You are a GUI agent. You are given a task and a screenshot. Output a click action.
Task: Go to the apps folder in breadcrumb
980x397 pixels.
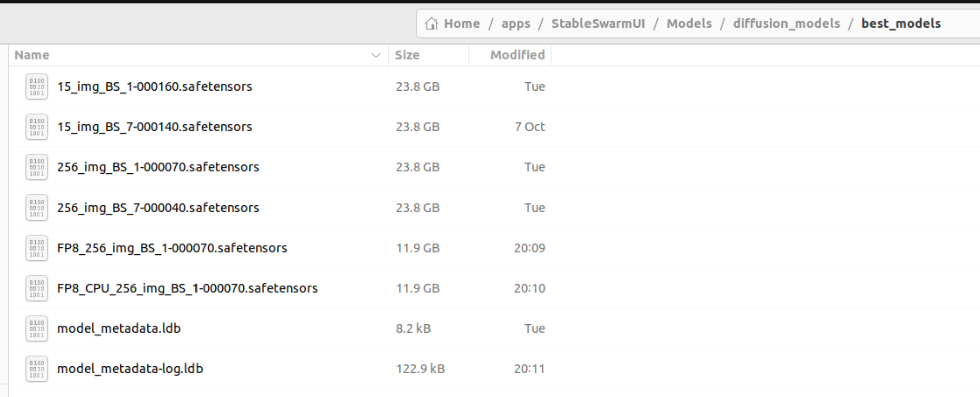click(x=516, y=24)
